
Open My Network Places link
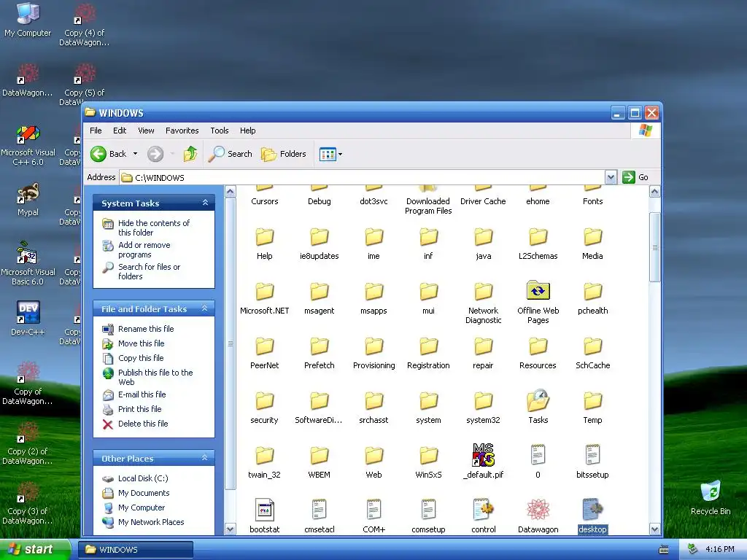pyautogui.click(x=151, y=522)
